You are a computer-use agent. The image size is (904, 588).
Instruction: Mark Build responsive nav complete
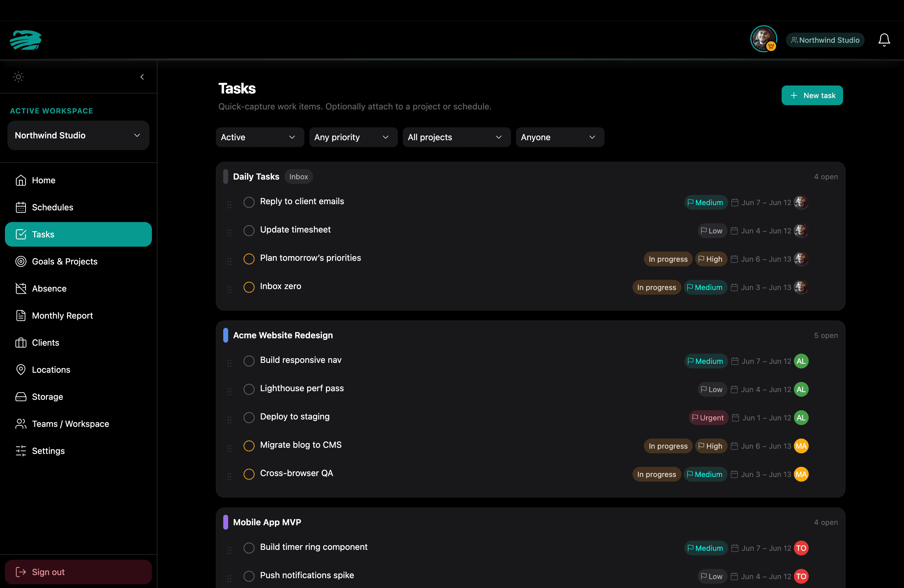249,361
